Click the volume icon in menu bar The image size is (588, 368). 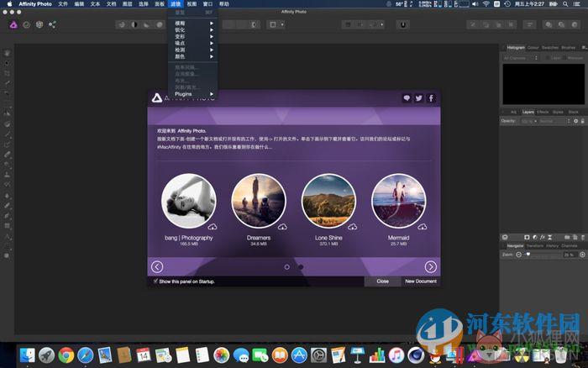tap(475, 4)
